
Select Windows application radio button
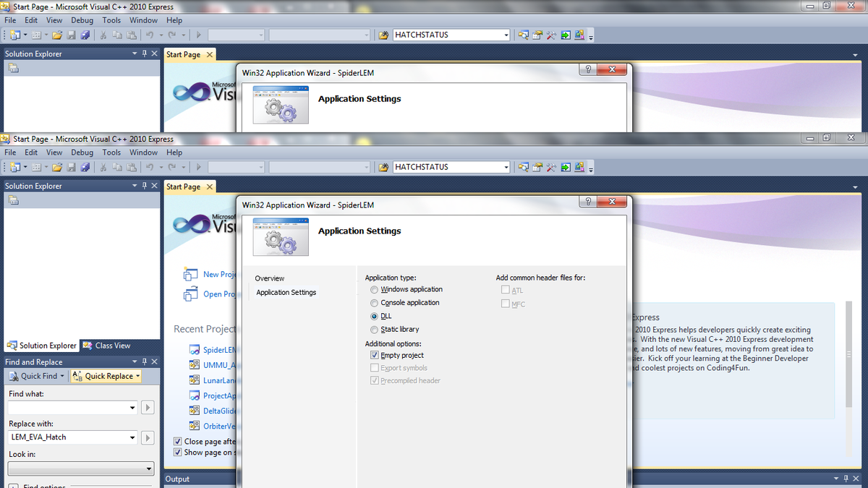pyautogui.click(x=374, y=289)
